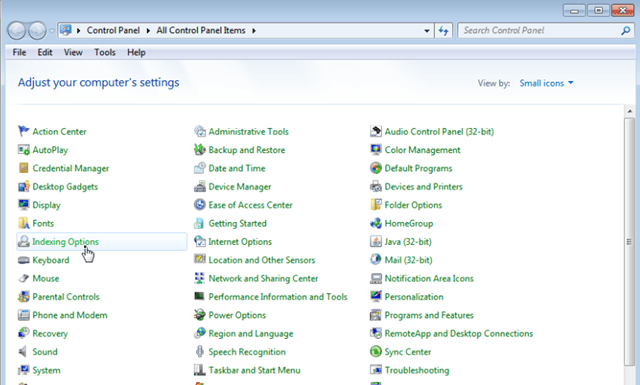Click the Getting Started icon
Screen dimensions: 640x385
(x=200, y=223)
